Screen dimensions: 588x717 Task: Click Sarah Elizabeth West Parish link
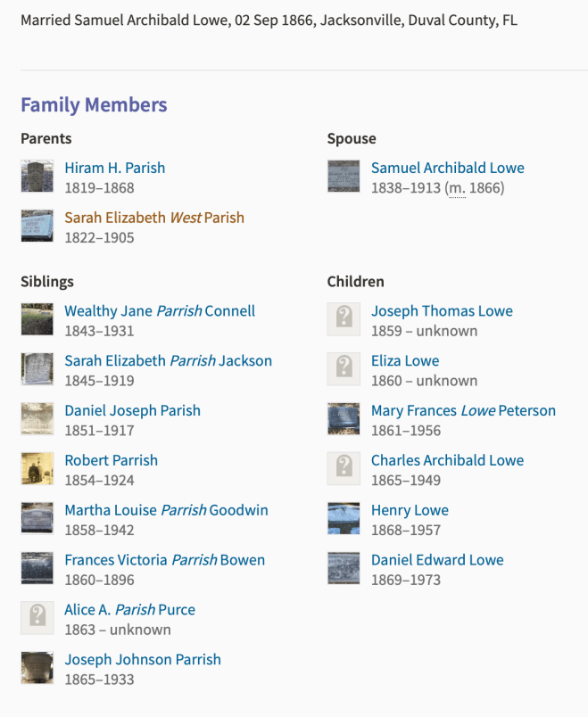[153, 218]
